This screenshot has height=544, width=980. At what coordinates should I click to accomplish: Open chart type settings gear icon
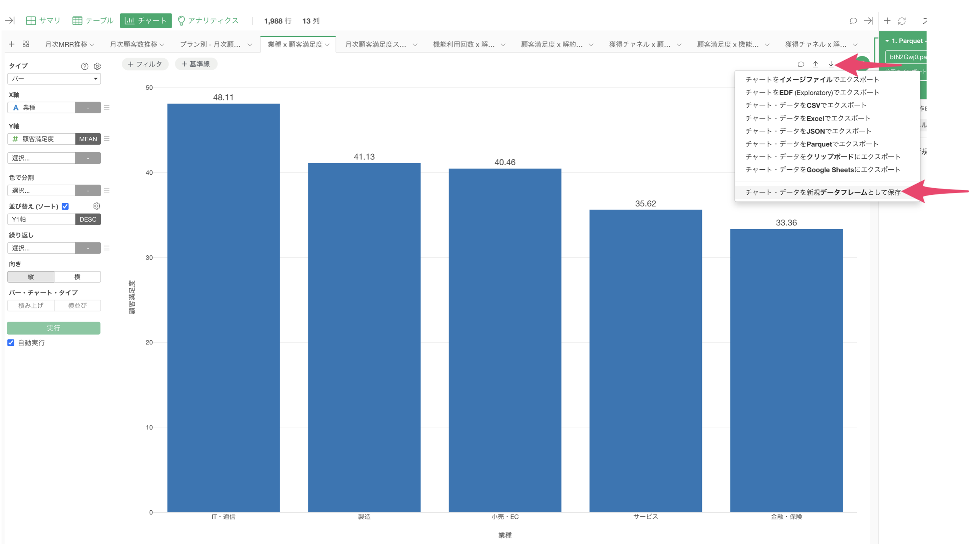click(97, 66)
